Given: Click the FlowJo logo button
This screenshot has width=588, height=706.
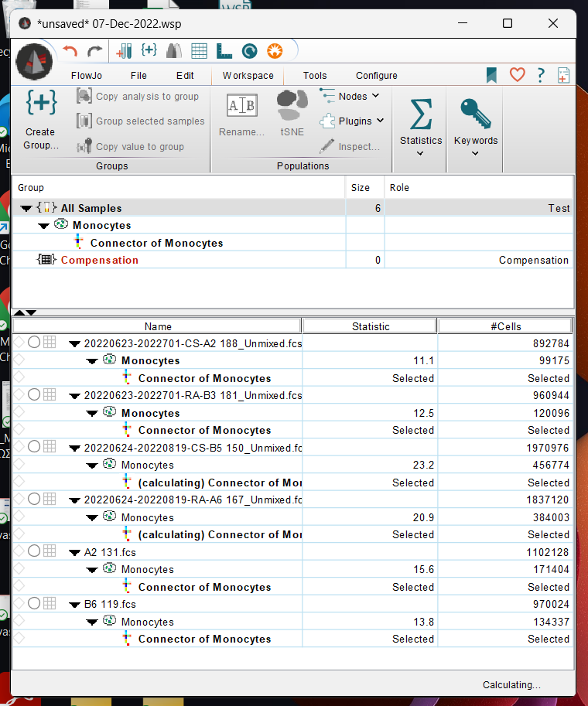Looking at the screenshot, I should [34, 62].
